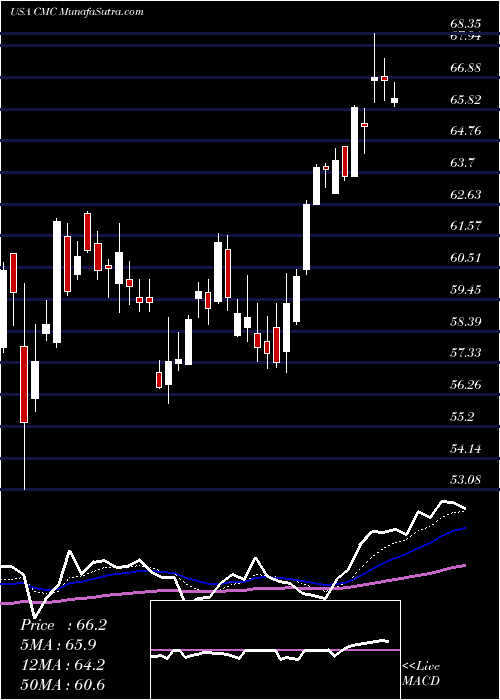Click the 59.45 price axis label
Viewport: 500px width, 700px height.
466,290
